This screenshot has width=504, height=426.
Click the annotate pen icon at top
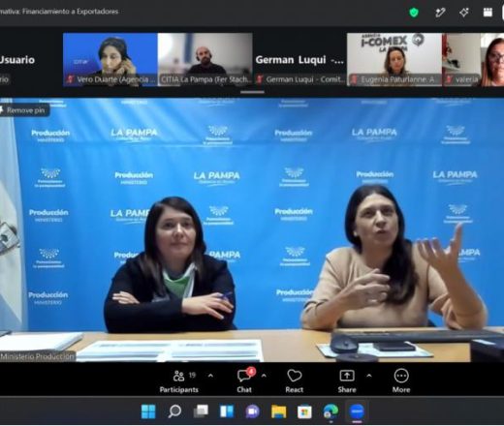(x=440, y=13)
